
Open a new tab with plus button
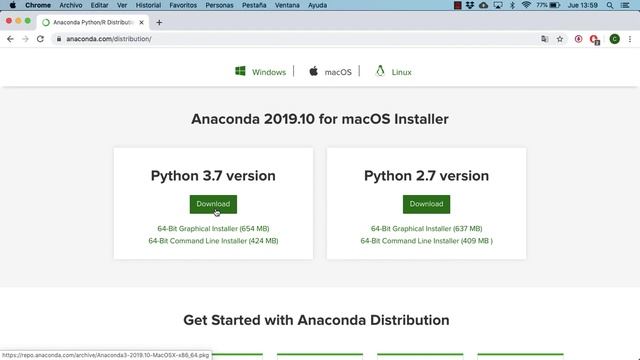pyautogui.click(x=159, y=22)
